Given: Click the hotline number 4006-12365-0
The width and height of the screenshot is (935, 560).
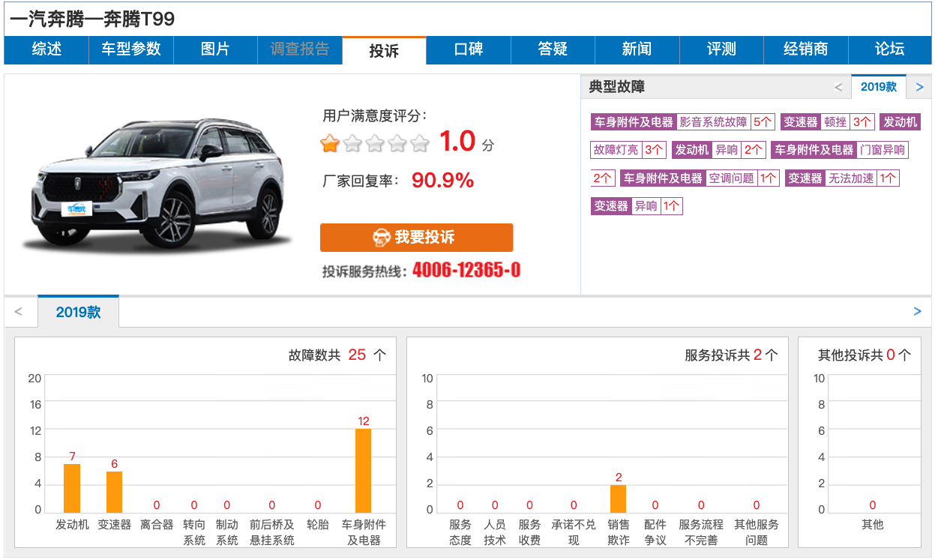Looking at the screenshot, I should pos(466,271).
